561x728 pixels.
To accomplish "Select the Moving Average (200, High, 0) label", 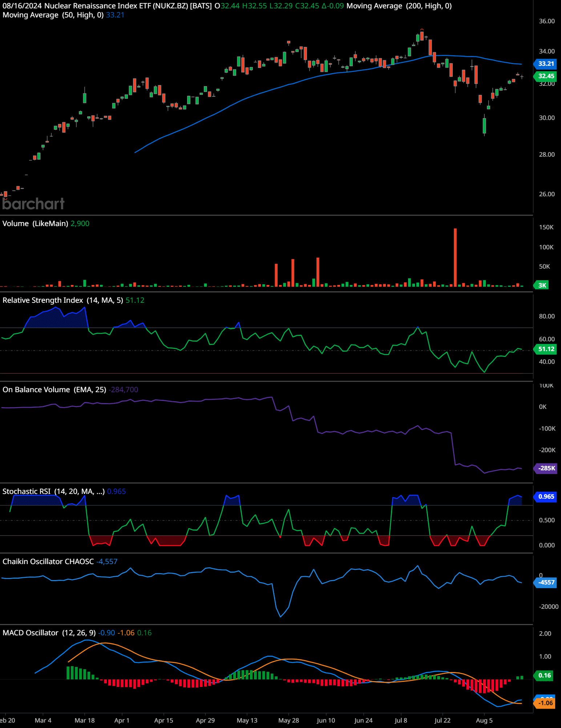I will [399, 6].
